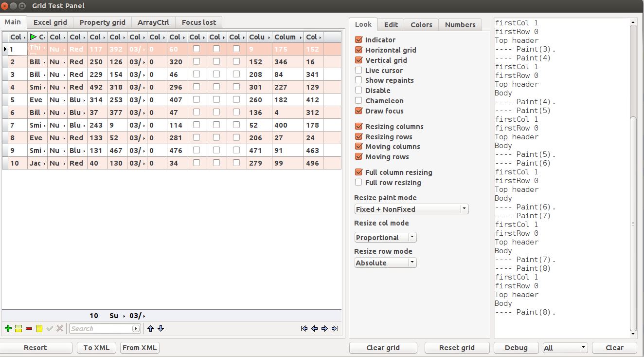Screen dimensions: 644x357
Task: Enable Chameleon checkbox
Action: click(359, 101)
